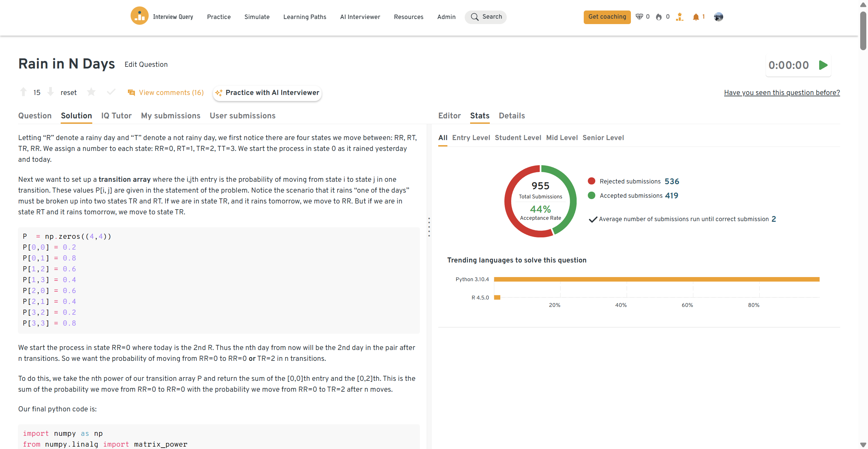Viewport: 868px width, 449px height.
Task: Downvote the question with down arrow
Action: pyautogui.click(x=51, y=92)
